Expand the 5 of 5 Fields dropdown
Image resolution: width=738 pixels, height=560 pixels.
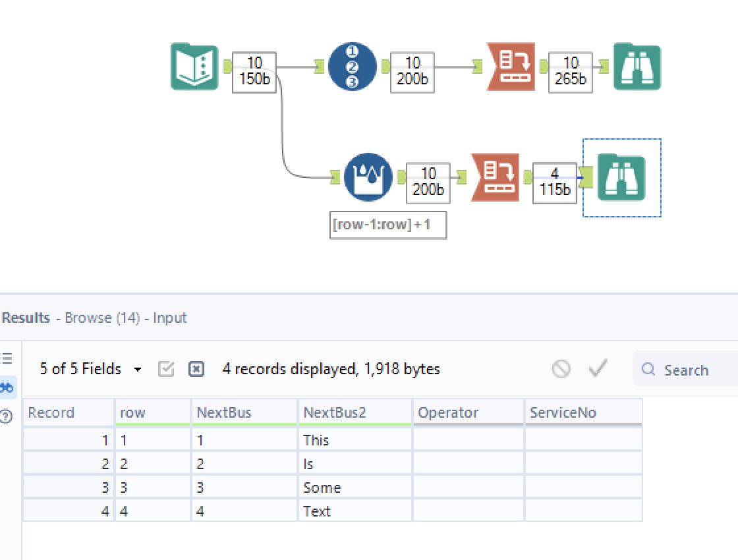click(90, 369)
